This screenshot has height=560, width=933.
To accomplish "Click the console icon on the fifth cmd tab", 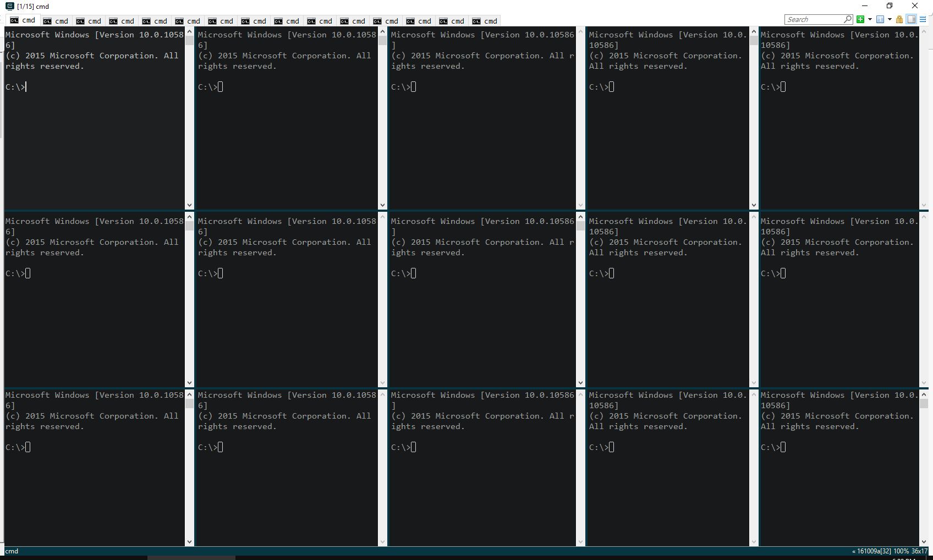I will point(146,21).
